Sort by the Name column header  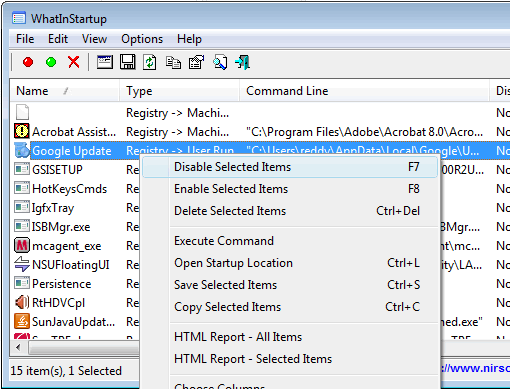coord(65,91)
